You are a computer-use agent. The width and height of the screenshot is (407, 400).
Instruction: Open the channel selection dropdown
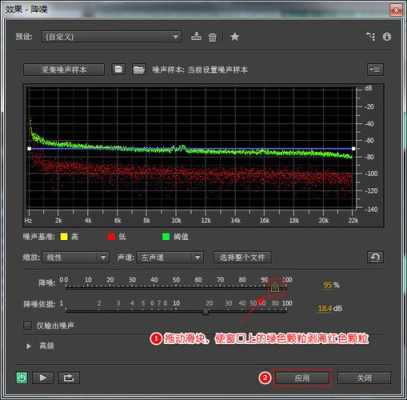170,258
